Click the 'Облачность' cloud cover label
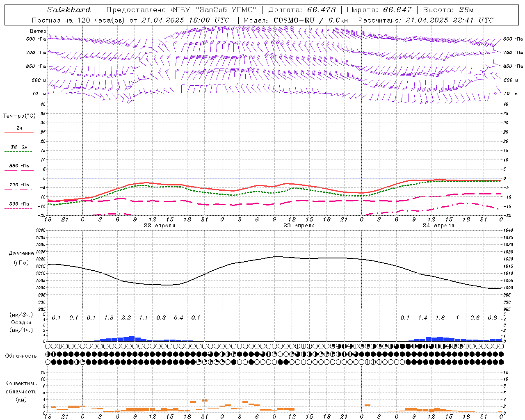Image resolution: width=525 pixels, height=420 pixels. (21, 356)
